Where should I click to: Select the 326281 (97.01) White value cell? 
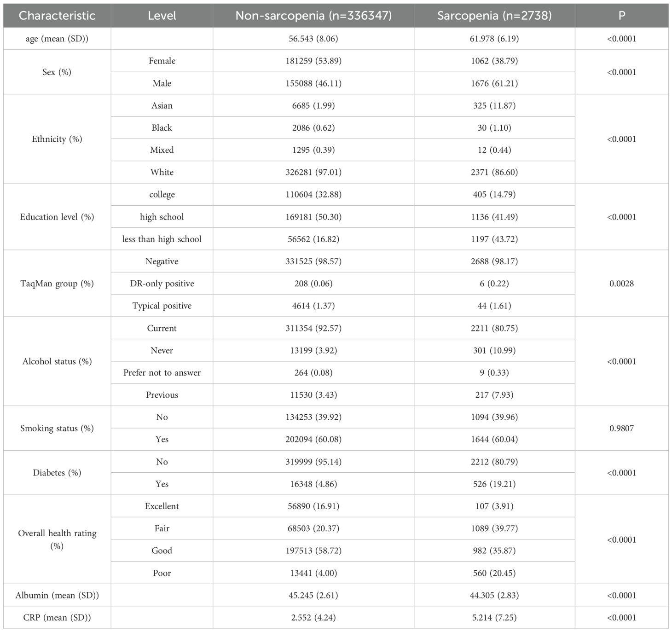[x=313, y=172]
